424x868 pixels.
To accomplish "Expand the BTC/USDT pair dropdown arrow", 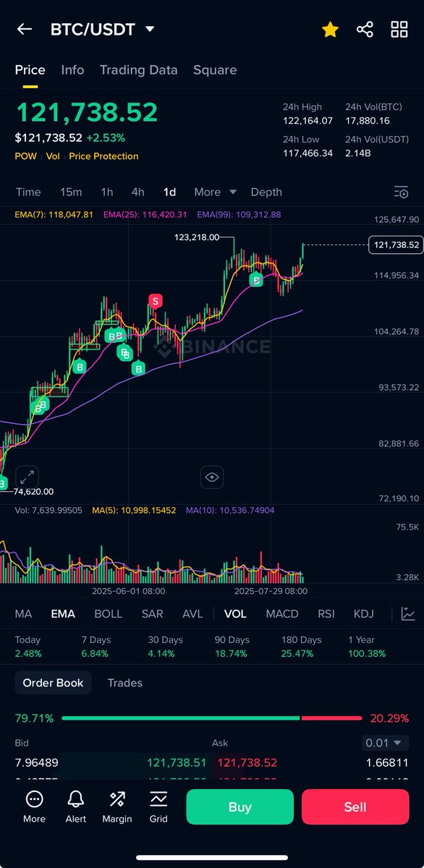I will 150,29.
